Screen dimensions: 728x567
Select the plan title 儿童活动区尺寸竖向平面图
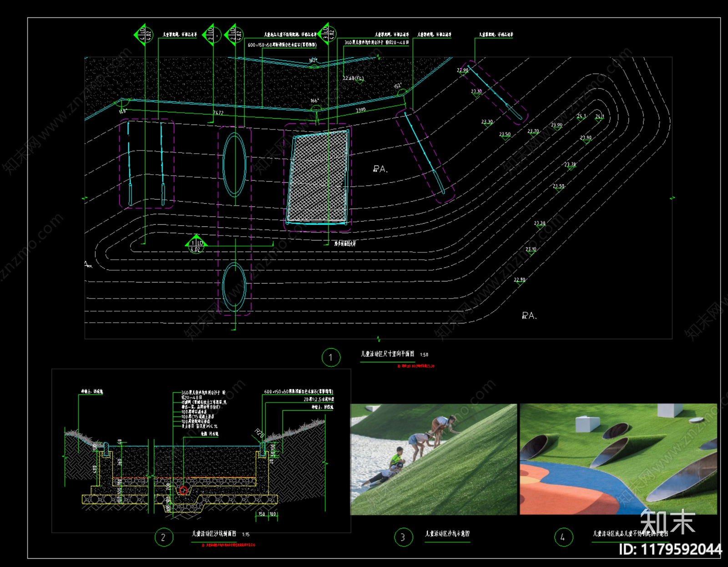click(388, 354)
